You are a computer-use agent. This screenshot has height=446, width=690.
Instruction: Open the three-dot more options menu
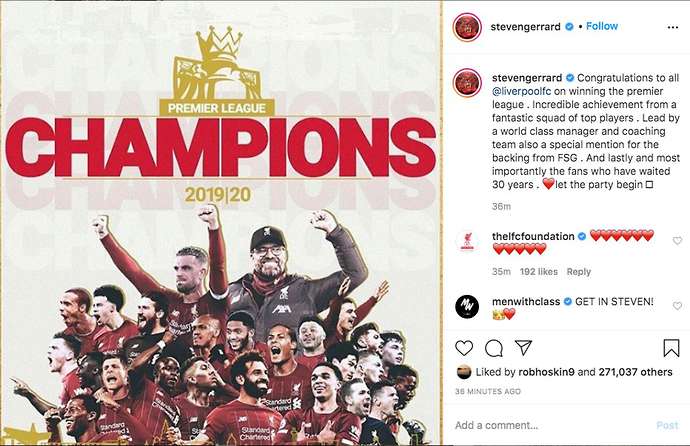[672, 27]
